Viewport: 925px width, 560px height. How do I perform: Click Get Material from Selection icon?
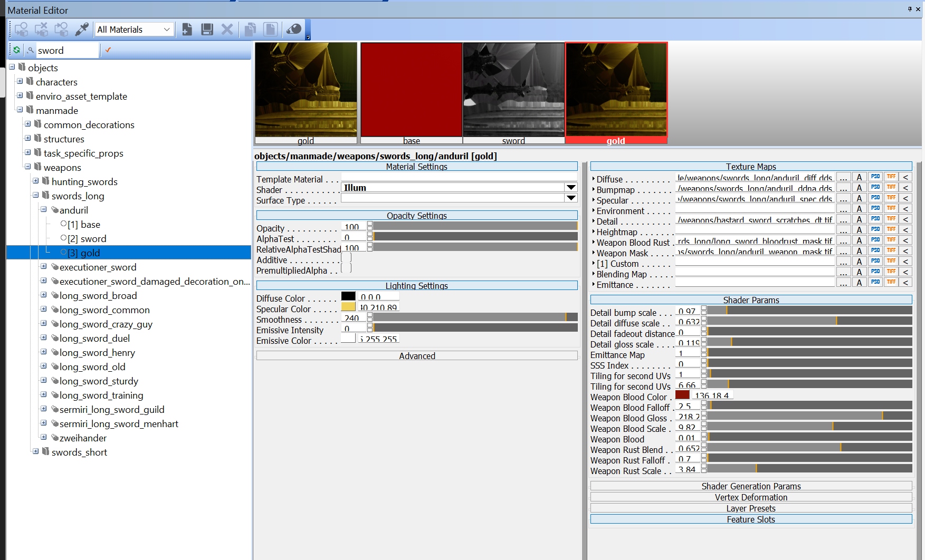coord(62,30)
